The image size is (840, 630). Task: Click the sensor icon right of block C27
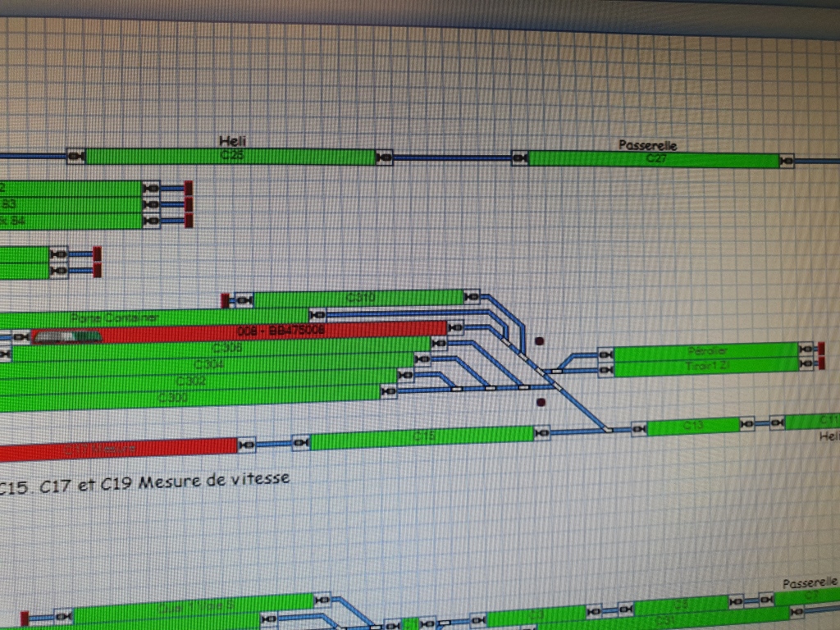click(787, 161)
